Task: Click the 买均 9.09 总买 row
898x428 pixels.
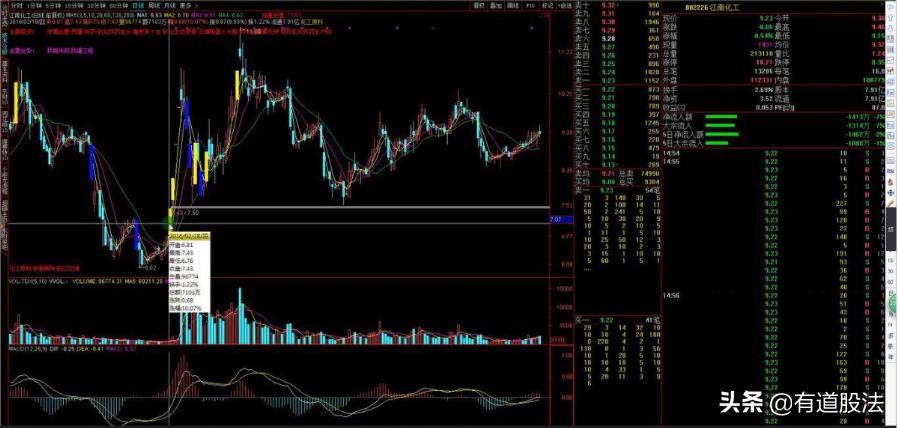Action: (616, 181)
